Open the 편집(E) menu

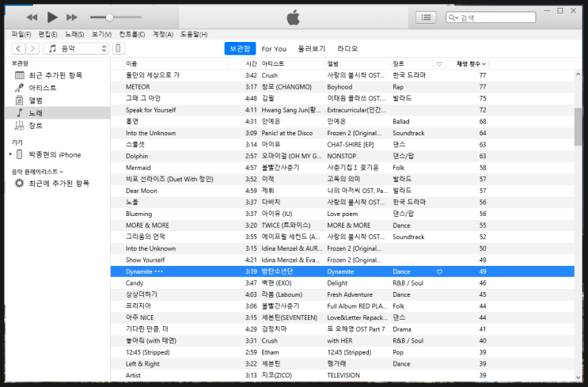[47, 35]
